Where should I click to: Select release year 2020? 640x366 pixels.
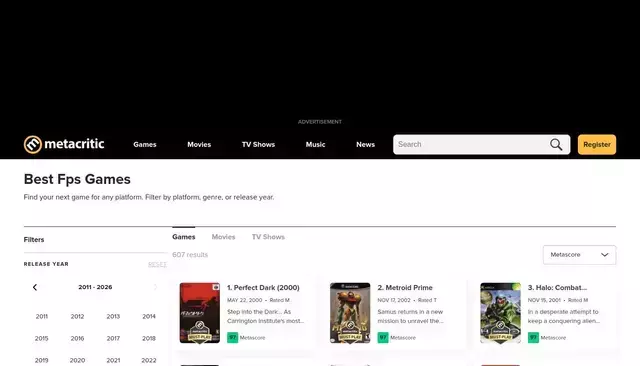[x=77, y=360]
